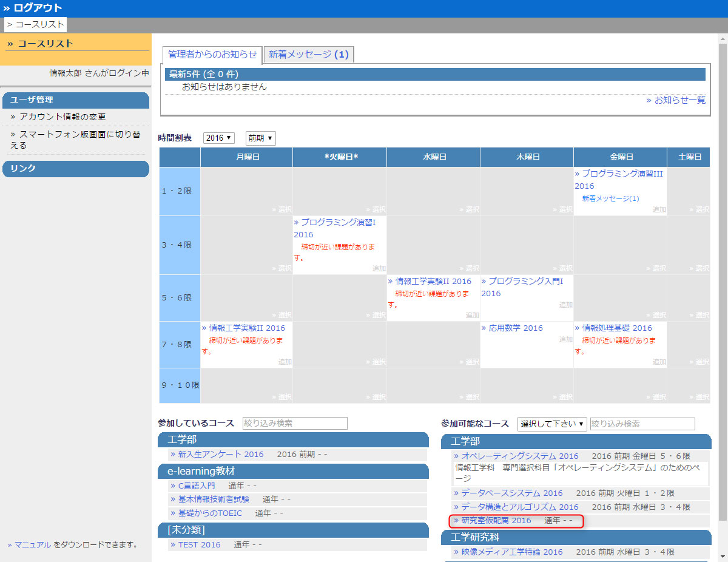This screenshot has width=728, height=562.
Task: Download the マニュアル manual
Action: click(x=33, y=544)
